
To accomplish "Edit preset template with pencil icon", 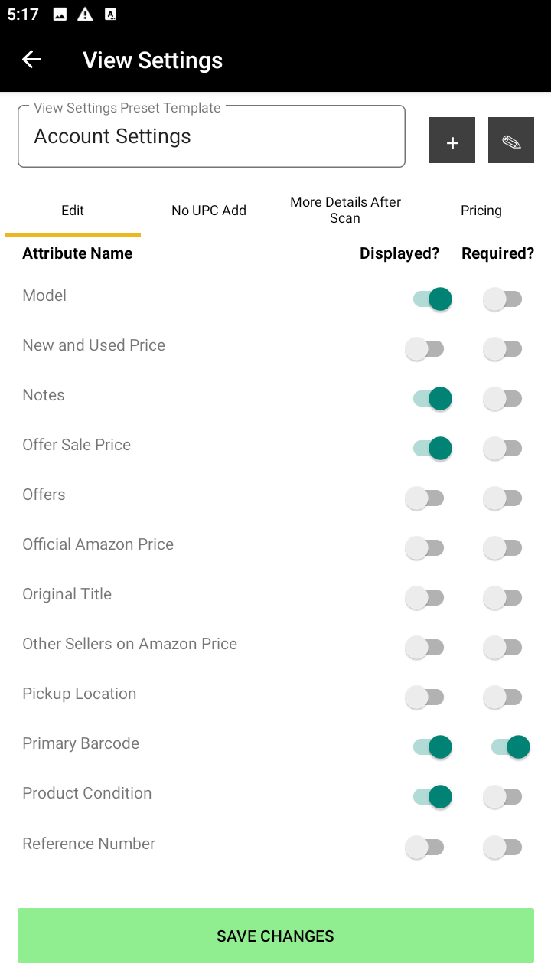I will [511, 141].
